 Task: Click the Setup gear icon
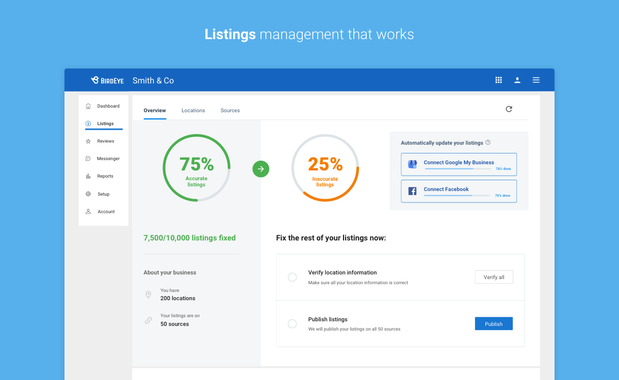coord(88,194)
